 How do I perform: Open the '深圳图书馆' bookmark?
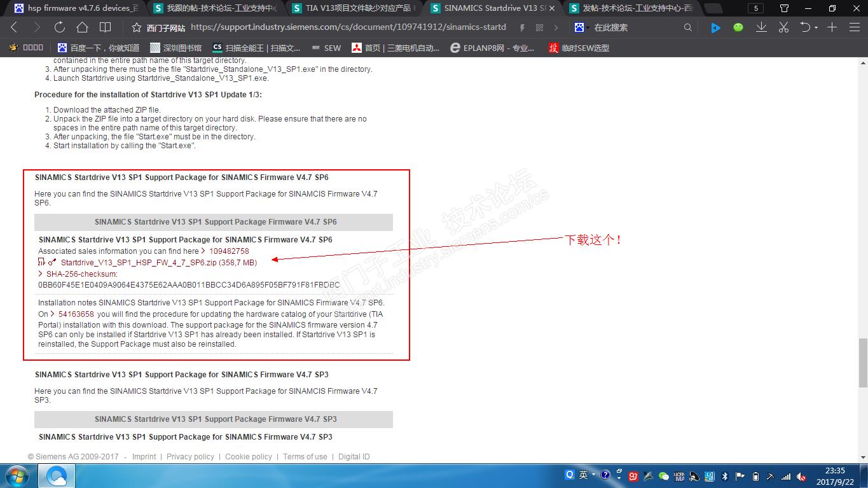click(176, 48)
